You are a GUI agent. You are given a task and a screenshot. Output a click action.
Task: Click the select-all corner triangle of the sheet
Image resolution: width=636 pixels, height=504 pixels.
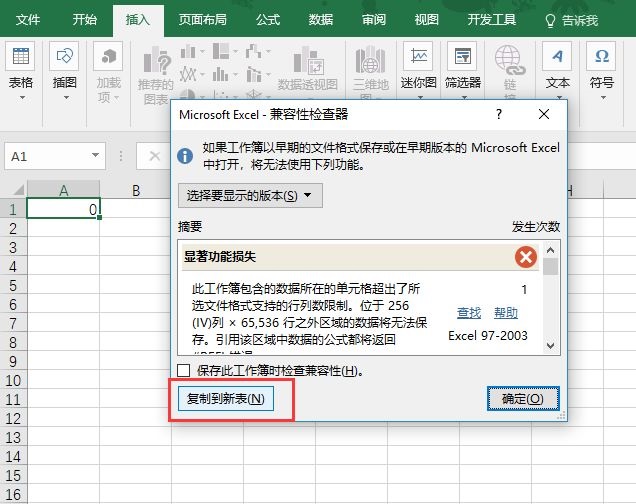pos(18,189)
